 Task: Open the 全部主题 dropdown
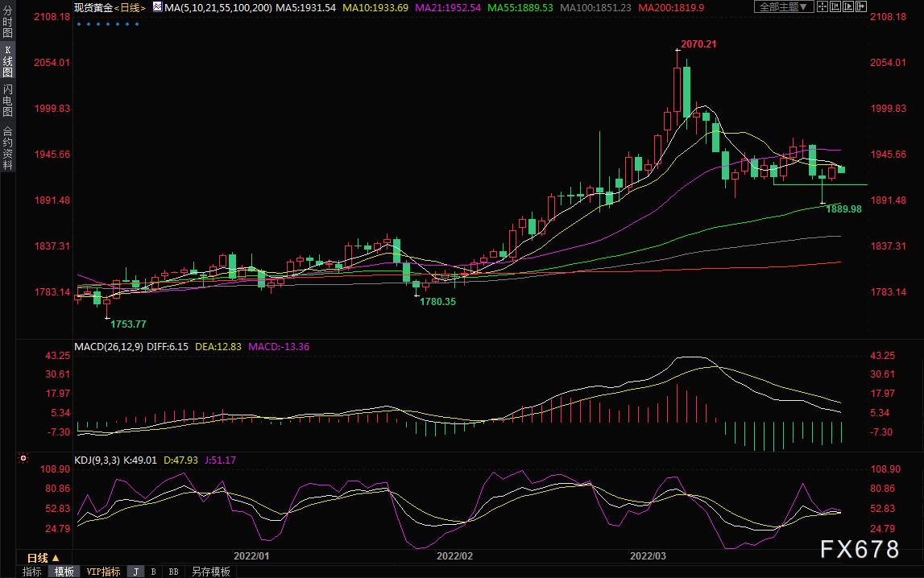pos(784,6)
